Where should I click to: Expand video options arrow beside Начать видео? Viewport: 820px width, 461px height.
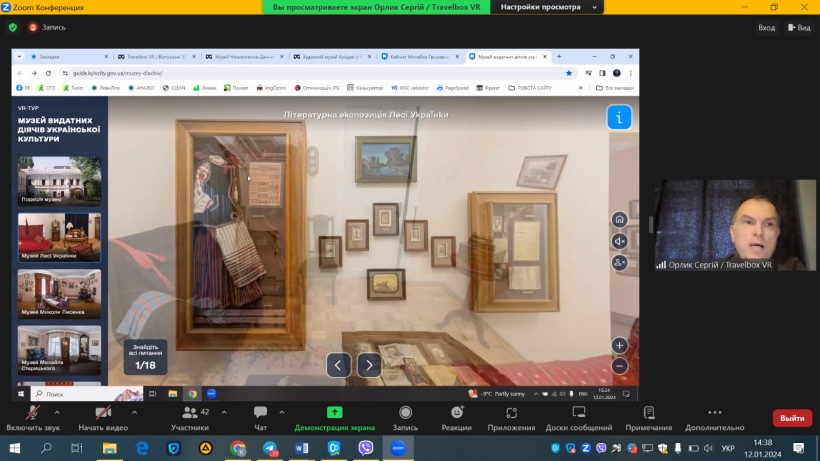(134, 412)
